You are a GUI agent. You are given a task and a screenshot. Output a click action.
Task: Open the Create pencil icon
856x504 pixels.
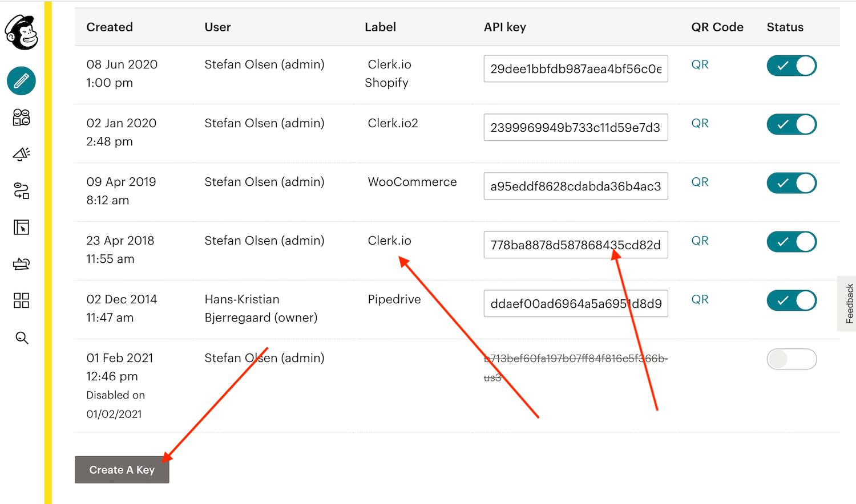22,81
